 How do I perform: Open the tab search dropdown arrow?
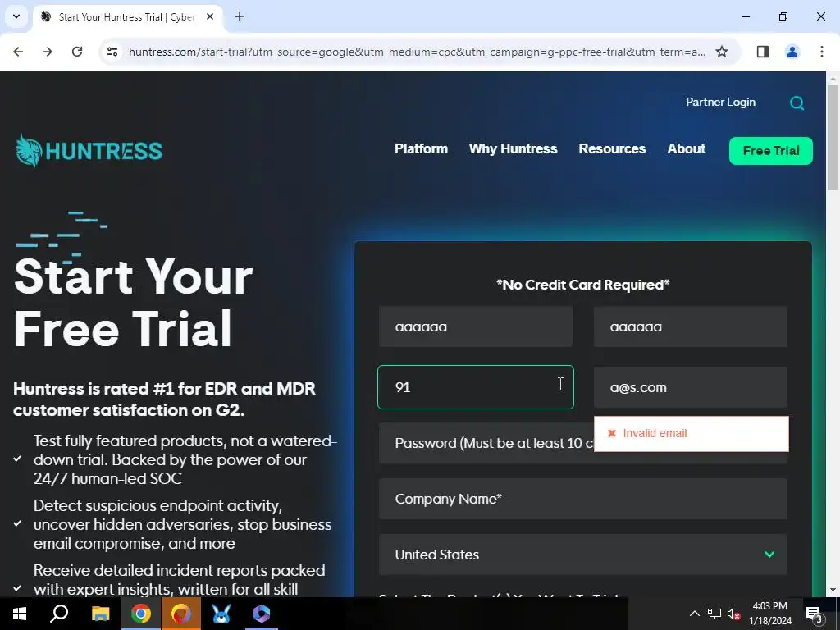pos(16,16)
